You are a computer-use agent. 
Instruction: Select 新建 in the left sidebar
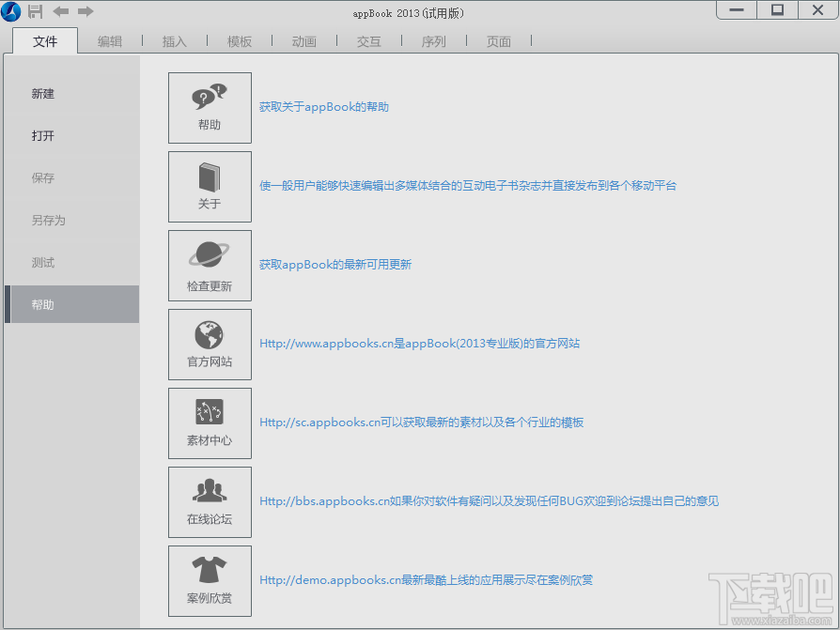43,94
